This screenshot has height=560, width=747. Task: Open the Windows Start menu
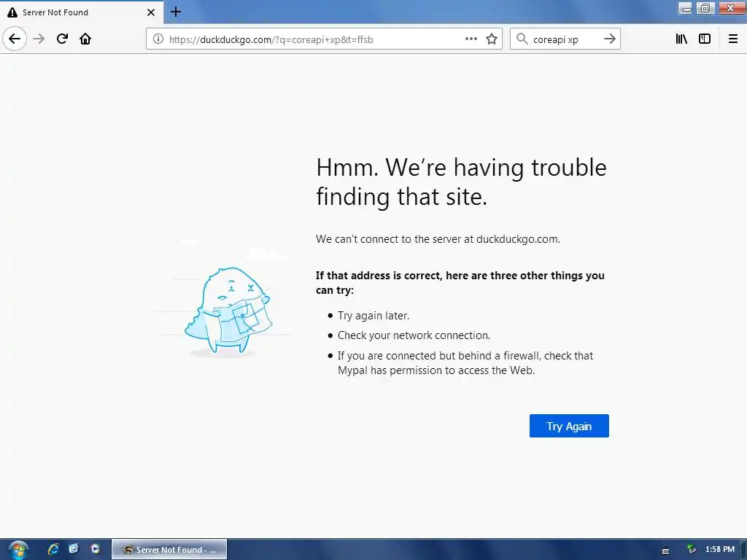click(18, 550)
